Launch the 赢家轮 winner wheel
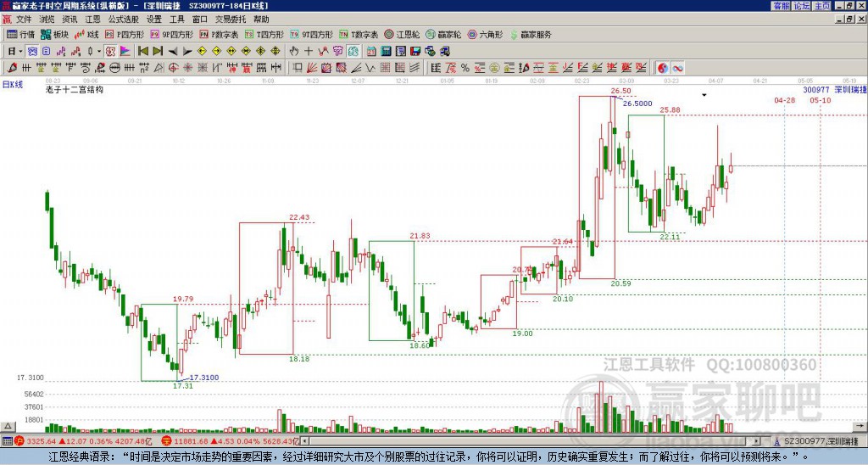This screenshot has height=465, width=868. click(x=443, y=34)
